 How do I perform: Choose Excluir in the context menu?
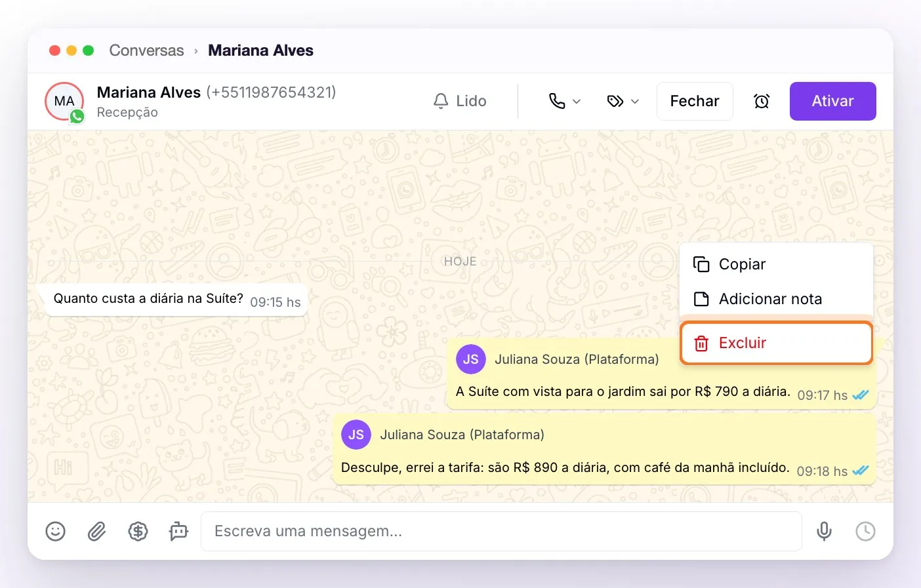click(776, 343)
